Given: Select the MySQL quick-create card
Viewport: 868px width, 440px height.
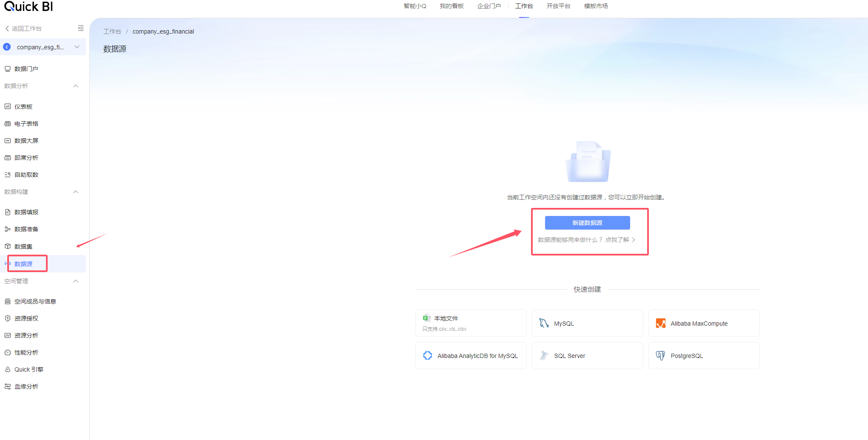Looking at the screenshot, I should pos(588,323).
